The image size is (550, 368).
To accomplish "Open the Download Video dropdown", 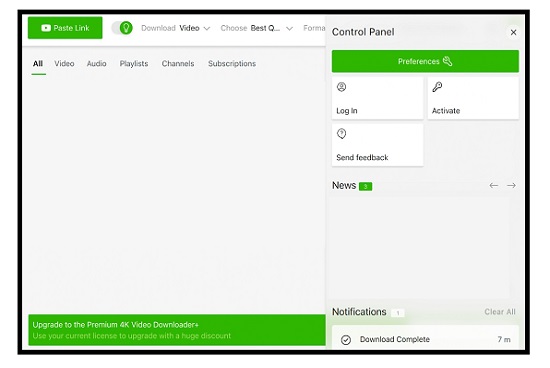I will click(176, 28).
